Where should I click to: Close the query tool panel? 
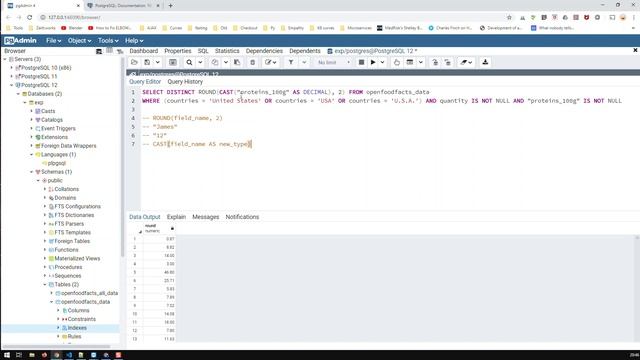point(635,50)
